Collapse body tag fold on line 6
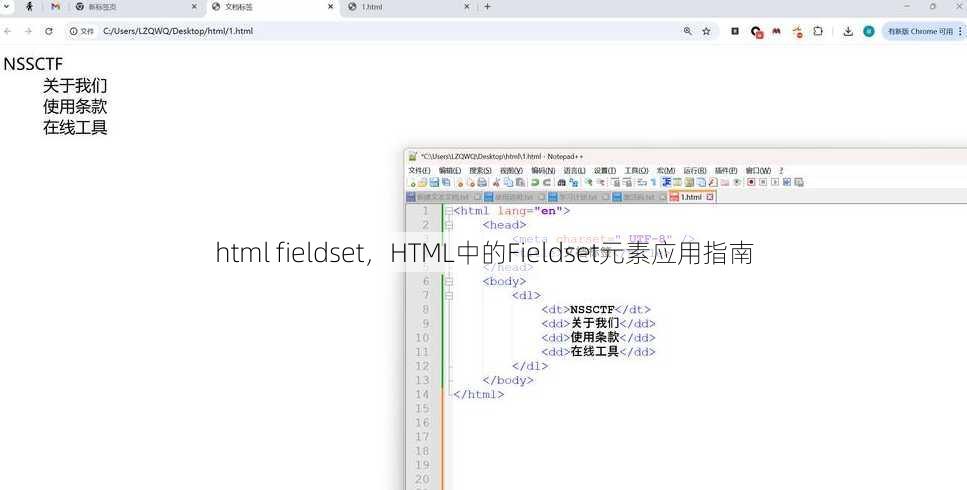This screenshot has height=490, width=967. point(449,282)
